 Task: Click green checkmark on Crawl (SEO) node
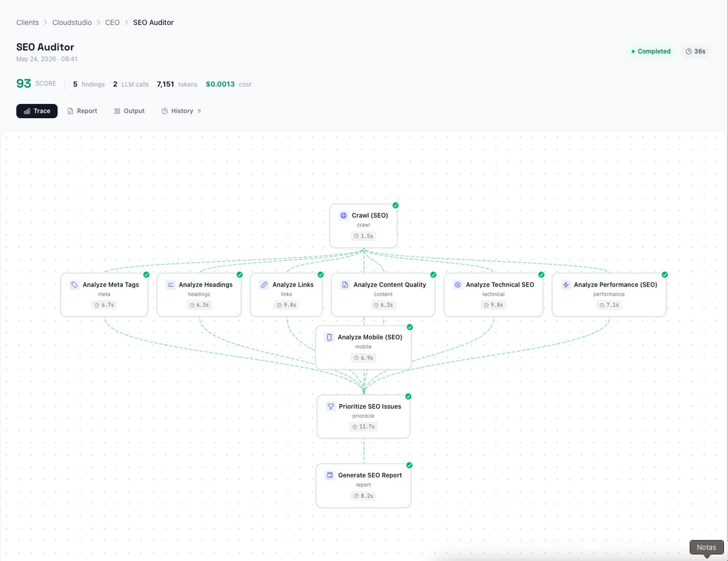click(396, 205)
